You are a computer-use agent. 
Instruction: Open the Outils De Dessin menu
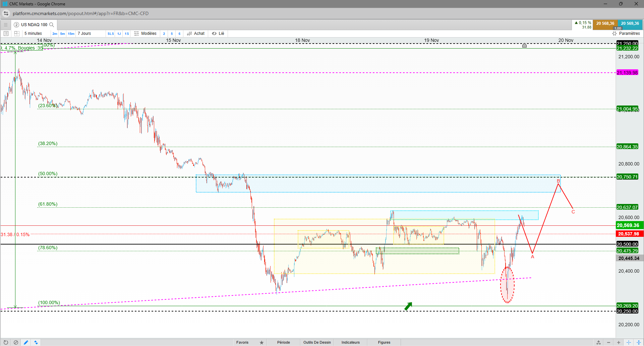[317, 342]
